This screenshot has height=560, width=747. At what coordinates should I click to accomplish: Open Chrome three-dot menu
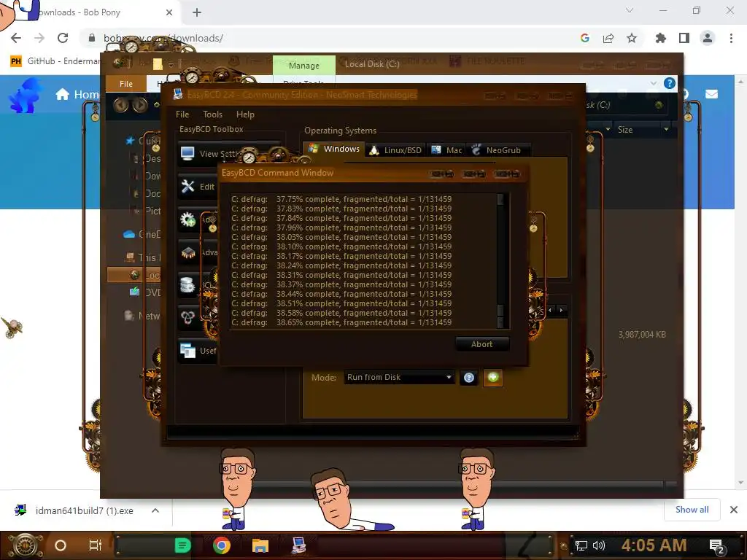[731, 38]
